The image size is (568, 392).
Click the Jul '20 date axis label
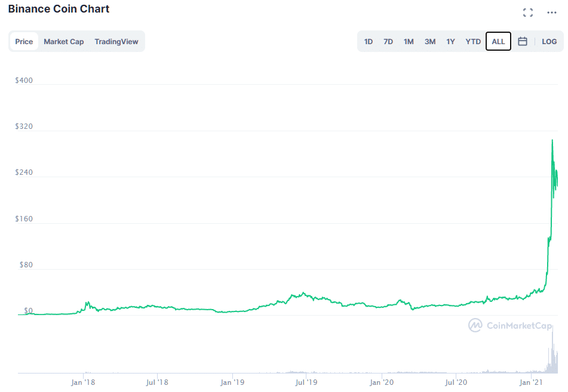pyautogui.click(x=456, y=382)
